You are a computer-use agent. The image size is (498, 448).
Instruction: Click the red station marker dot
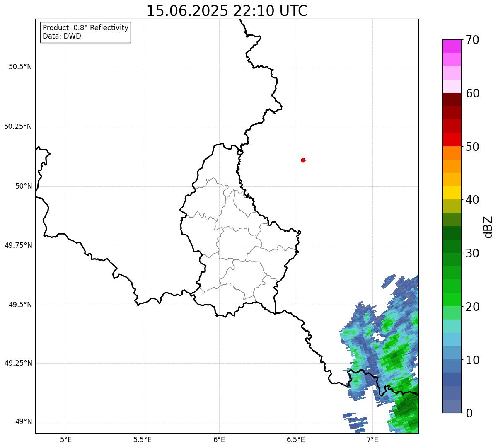click(303, 160)
